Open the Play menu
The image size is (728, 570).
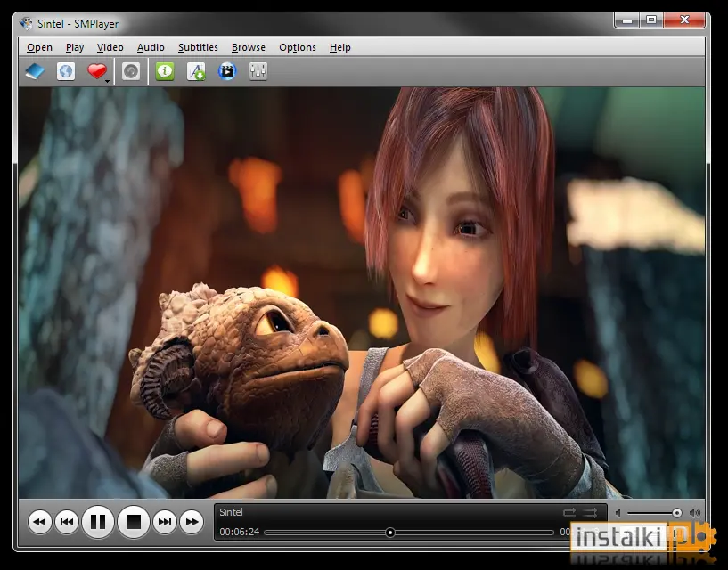tap(75, 47)
